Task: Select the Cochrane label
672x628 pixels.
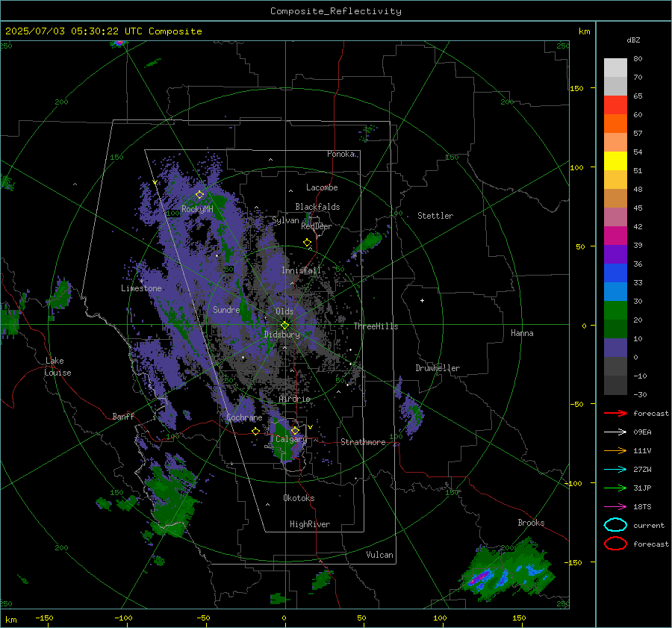Action: pos(244,417)
